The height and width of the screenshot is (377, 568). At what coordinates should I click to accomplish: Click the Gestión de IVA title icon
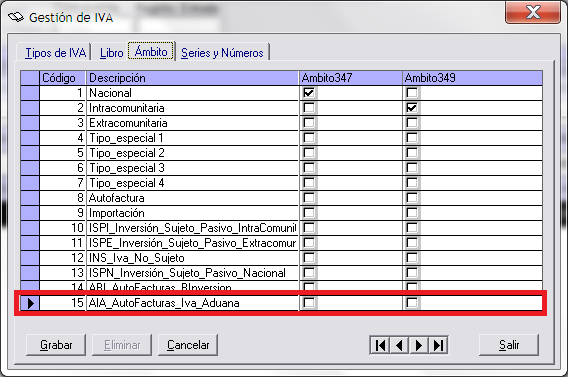pyautogui.click(x=16, y=17)
